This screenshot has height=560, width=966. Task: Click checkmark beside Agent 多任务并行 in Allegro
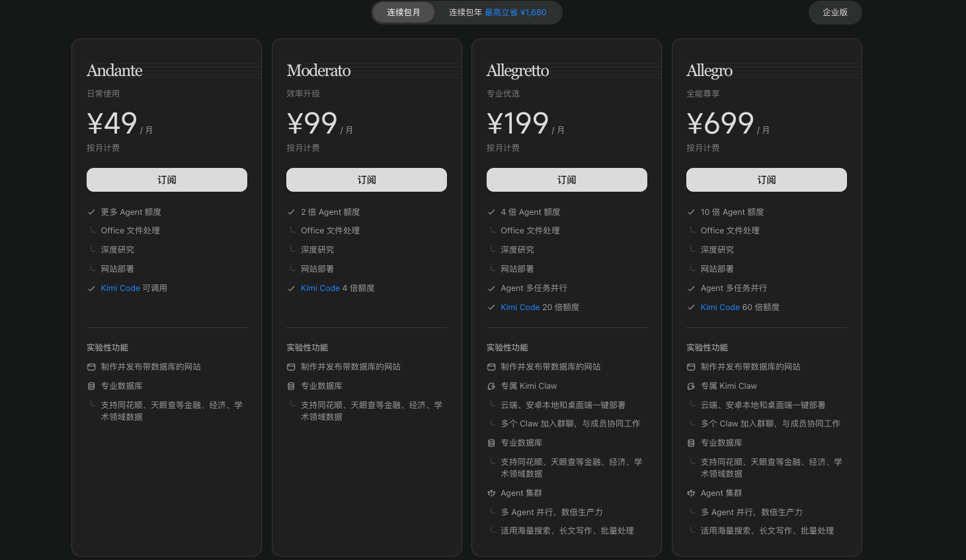[x=691, y=288]
